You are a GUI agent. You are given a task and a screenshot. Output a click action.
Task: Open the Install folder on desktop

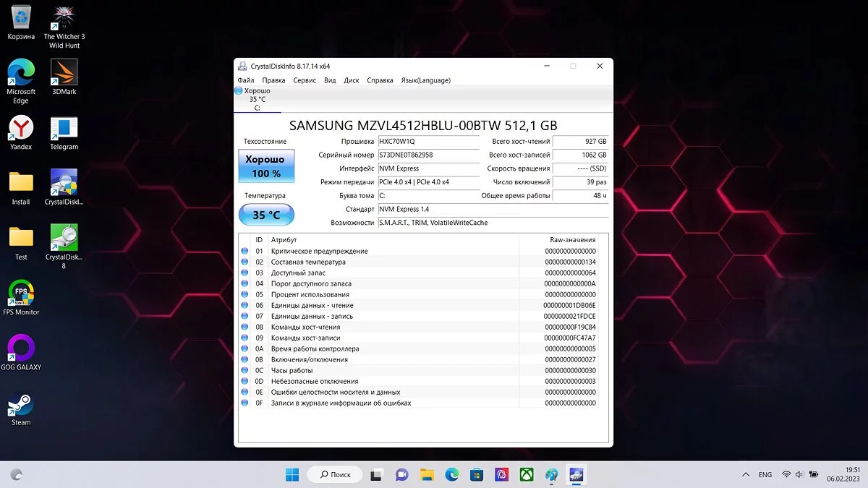click(21, 187)
